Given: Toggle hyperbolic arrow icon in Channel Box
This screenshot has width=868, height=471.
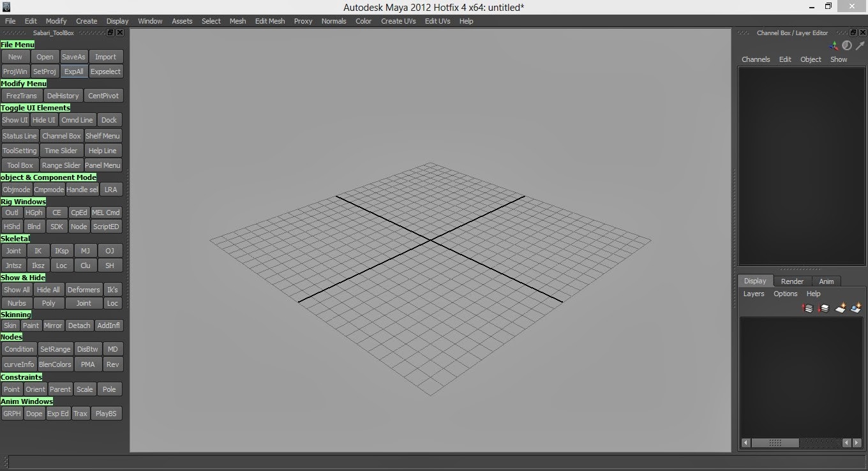Looking at the screenshot, I should 860,45.
